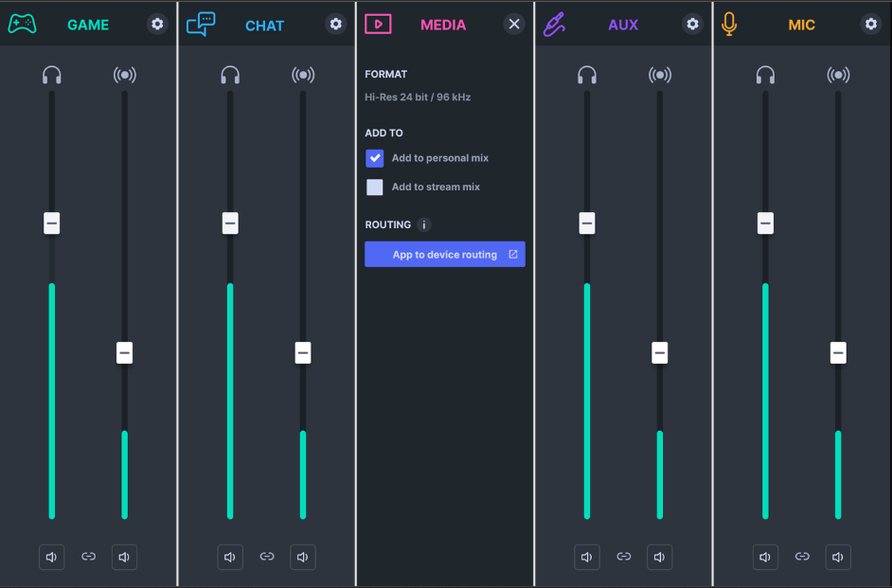Click the headphones icon above the GAME fader
892x588 pixels.
(x=52, y=74)
